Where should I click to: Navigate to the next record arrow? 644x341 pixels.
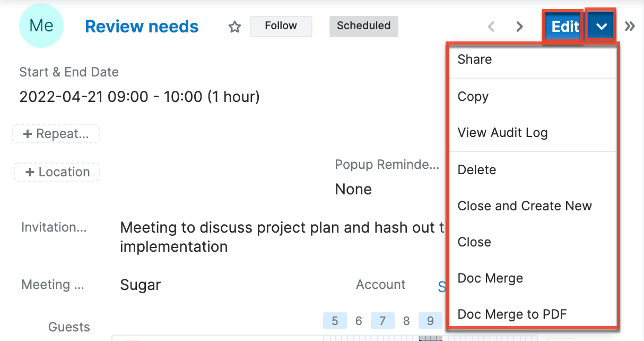point(519,26)
